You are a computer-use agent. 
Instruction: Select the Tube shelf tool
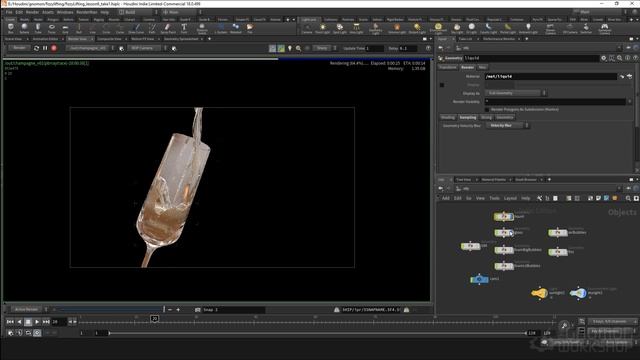tap(38, 28)
